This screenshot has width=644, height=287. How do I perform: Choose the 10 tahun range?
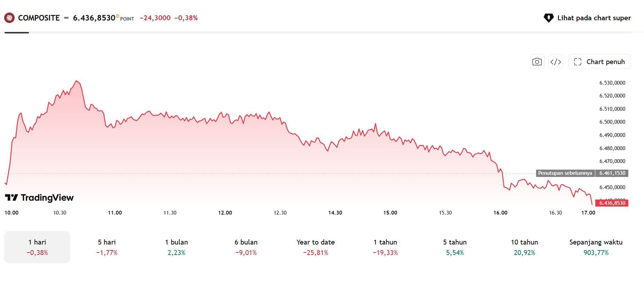(525, 247)
